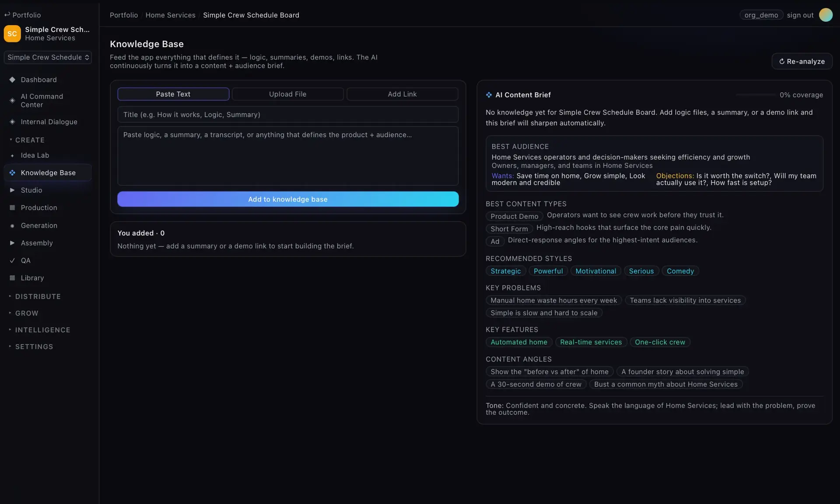Go to Library in the sidebar
Viewport: 840px width, 504px height.
(48, 278)
